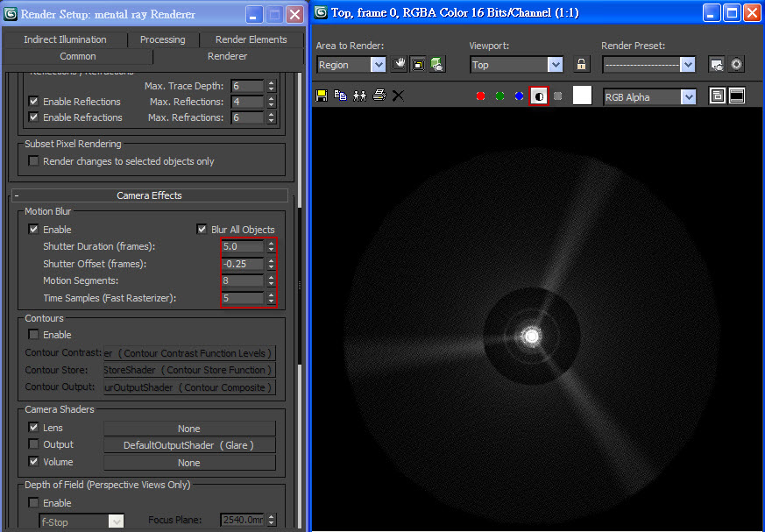This screenshot has height=532, width=765.
Task: Click the Contour Composite output button
Action: (190, 387)
